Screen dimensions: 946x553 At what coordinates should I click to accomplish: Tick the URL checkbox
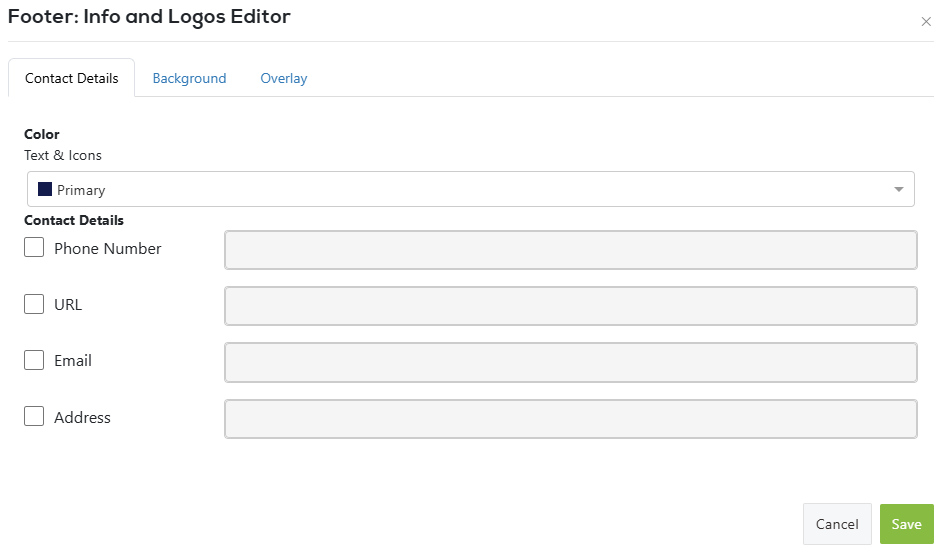(34, 304)
